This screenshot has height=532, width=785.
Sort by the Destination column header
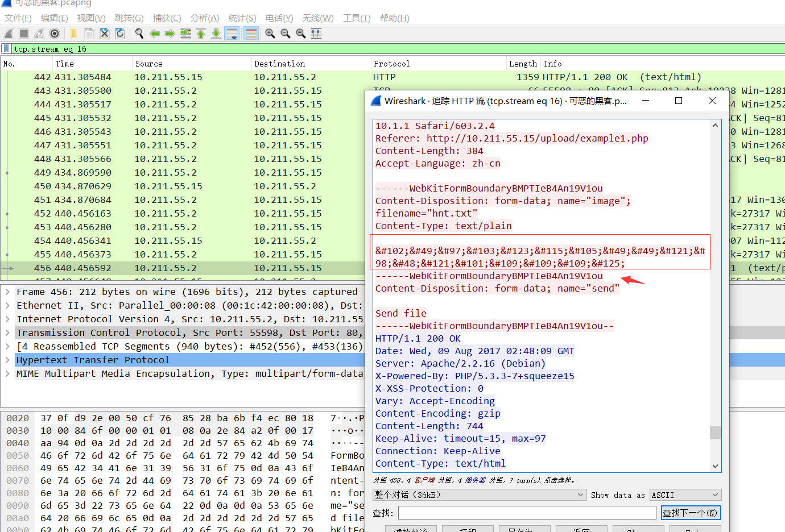pyautogui.click(x=311, y=64)
